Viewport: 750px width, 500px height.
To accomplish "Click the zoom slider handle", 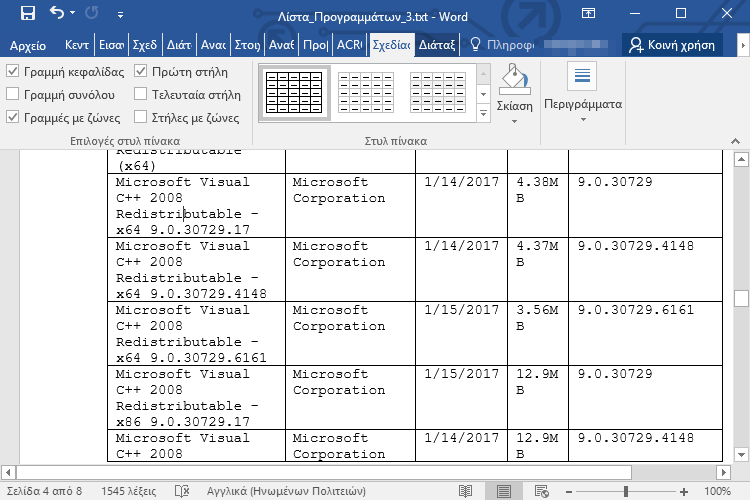I will tap(626, 491).
